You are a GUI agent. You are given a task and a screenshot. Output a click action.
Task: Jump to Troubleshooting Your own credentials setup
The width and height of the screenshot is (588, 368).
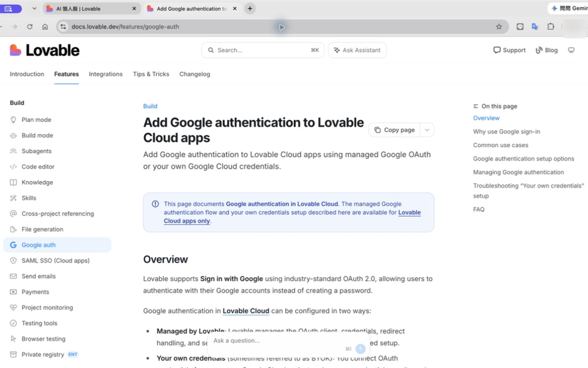pyautogui.click(x=528, y=191)
